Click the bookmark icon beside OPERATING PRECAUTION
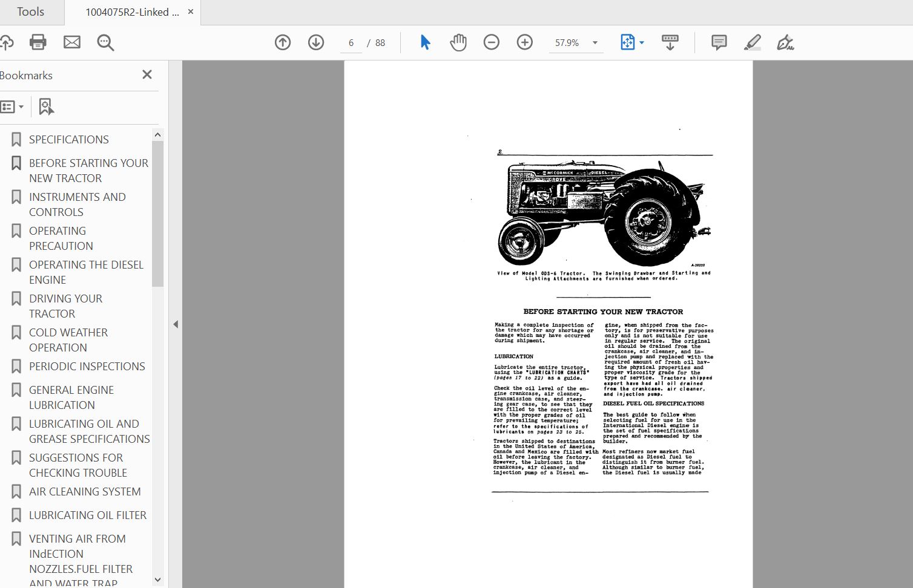The height and width of the screenshot is (588, 913). [16, 231]
